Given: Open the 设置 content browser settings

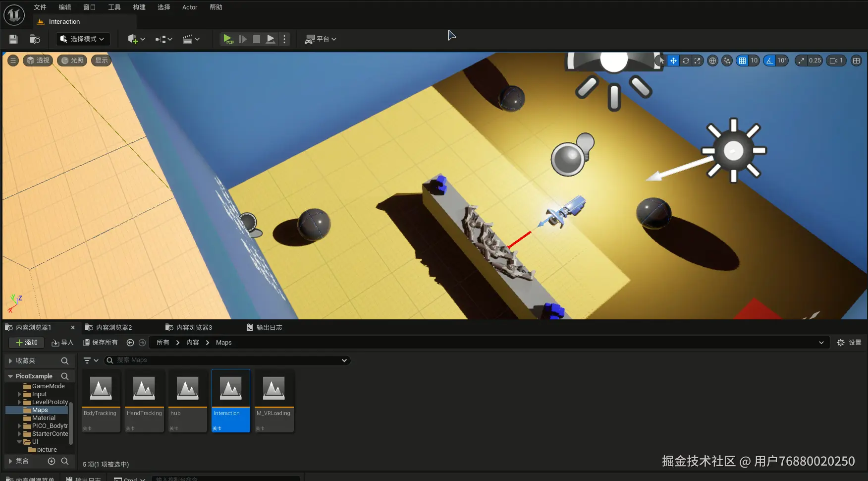Looking at the screenshot, I should click(x=849, y=343).
